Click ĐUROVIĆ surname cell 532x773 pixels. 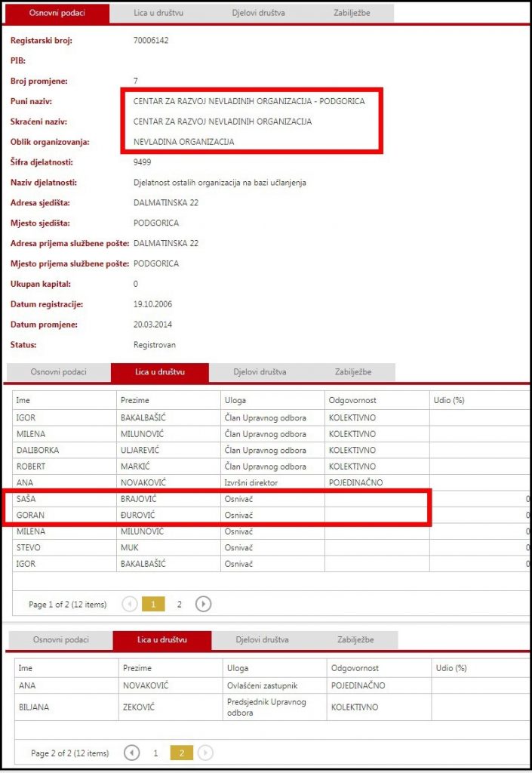pyautogui.click(x=168, y=515)
